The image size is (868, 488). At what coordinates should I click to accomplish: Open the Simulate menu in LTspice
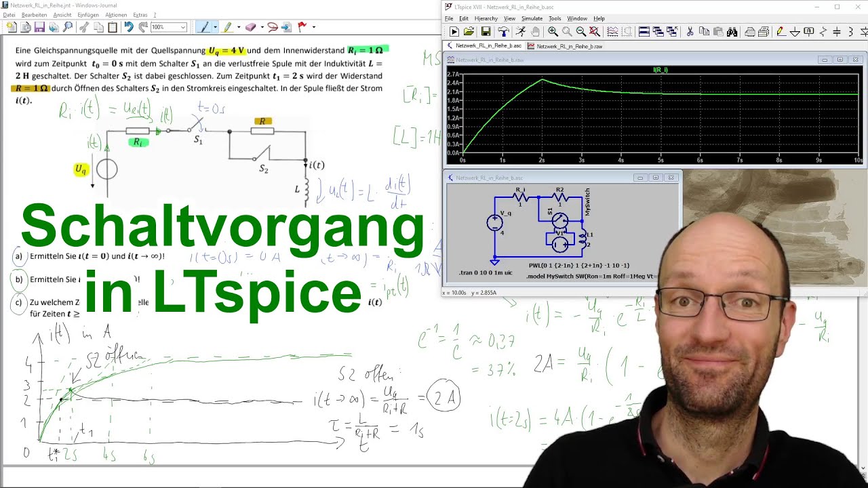point(532,18)
